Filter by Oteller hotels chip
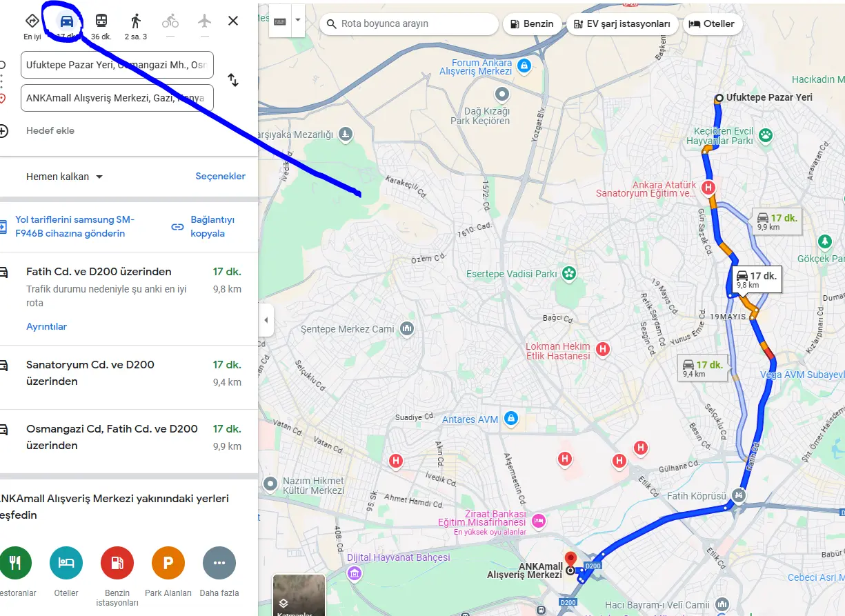 click(x=713, y=23)
